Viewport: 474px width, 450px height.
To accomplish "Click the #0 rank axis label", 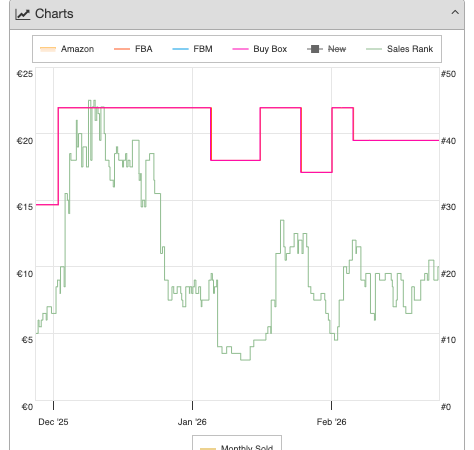I will tap(446, 407).
